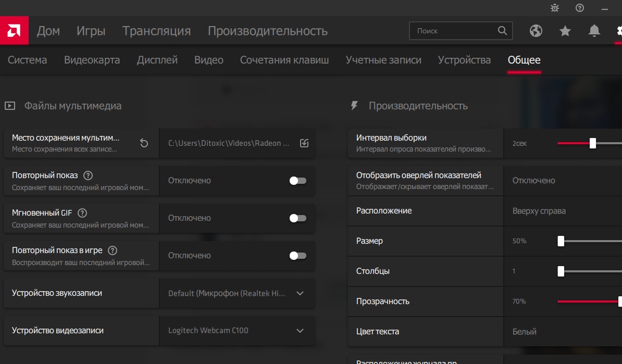Click the 50% size value
622x364 pixels.
tap(519, 241)
